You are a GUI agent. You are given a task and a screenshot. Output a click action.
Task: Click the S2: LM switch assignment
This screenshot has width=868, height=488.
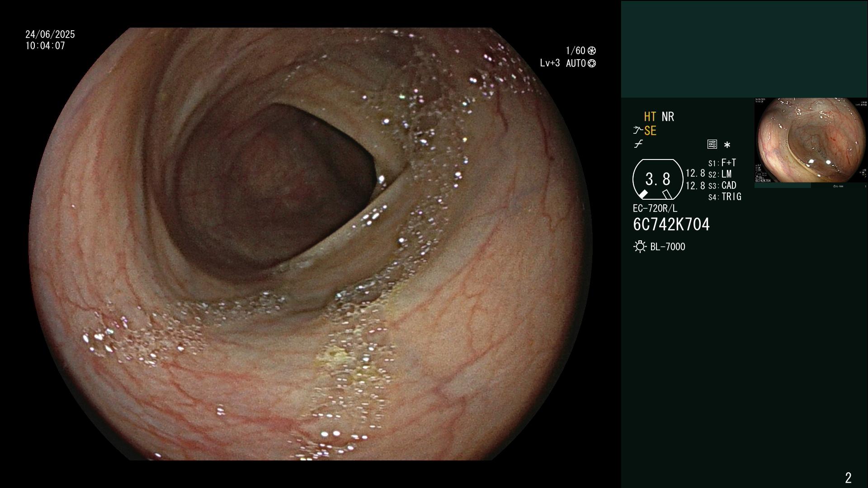[x=720, y=174]
